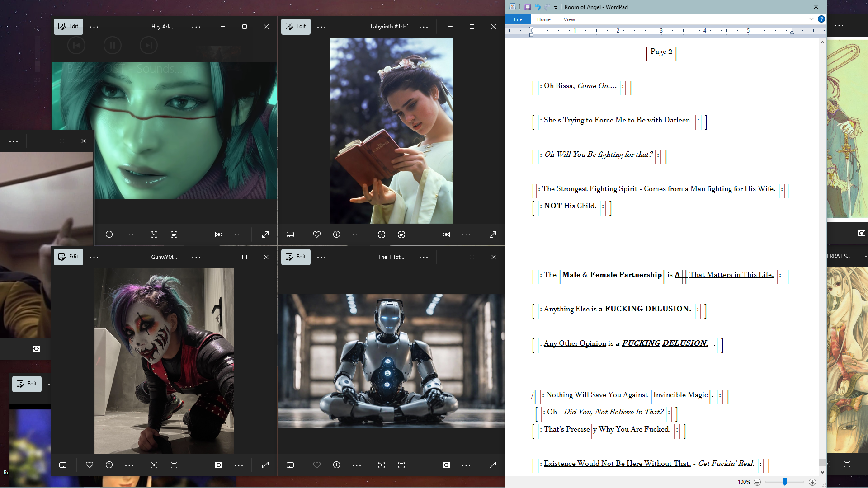
Task: Click the Save icon in WordPad
Action: [527, 7]
